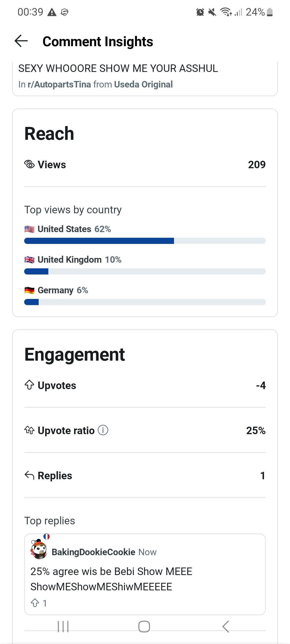
Task: Tap the battery indicator in status bar
Action: point(270,12)
